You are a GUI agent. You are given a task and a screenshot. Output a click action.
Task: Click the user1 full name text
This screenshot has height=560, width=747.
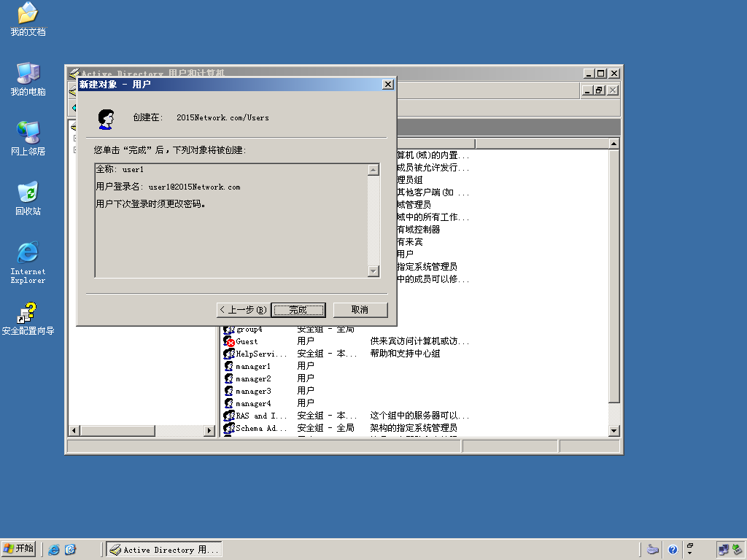[133, 169]
